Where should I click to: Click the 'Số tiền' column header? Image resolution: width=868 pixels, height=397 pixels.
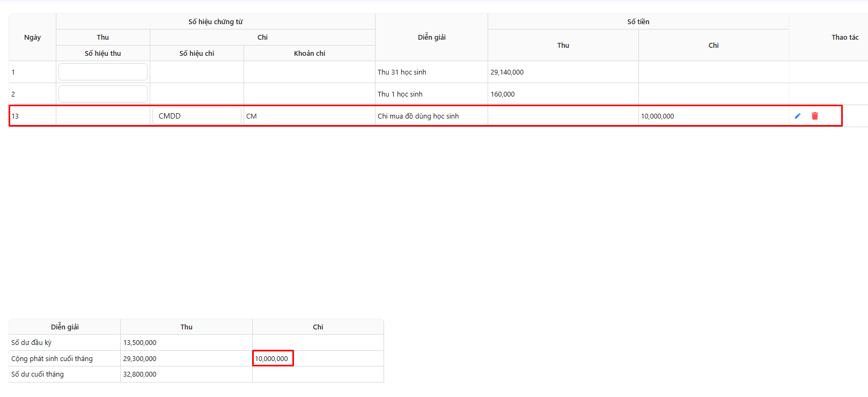[638, 21]
